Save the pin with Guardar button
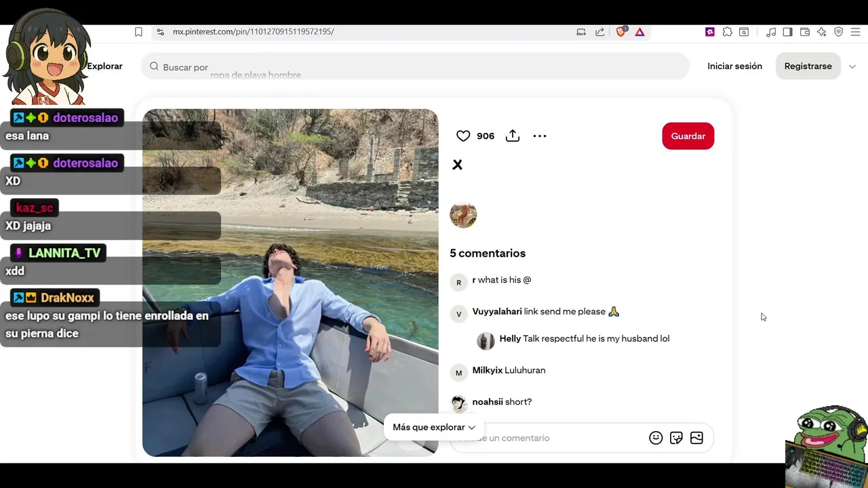This screenshot has width=868, height=488. (x=688, y=136)
